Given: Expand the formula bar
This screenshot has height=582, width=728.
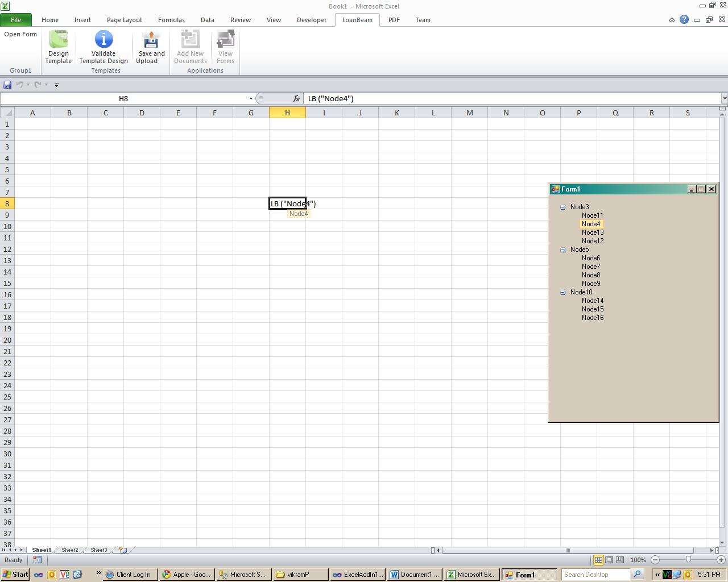Looking at the screenshot, I should pos(724,98).
